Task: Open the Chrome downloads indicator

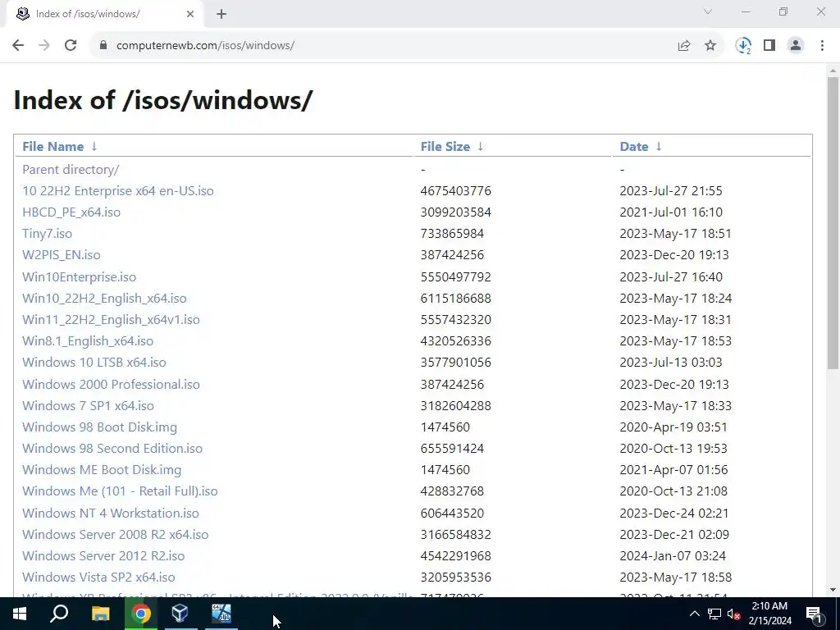Action: pyautogui.click(x=743, y=46)
